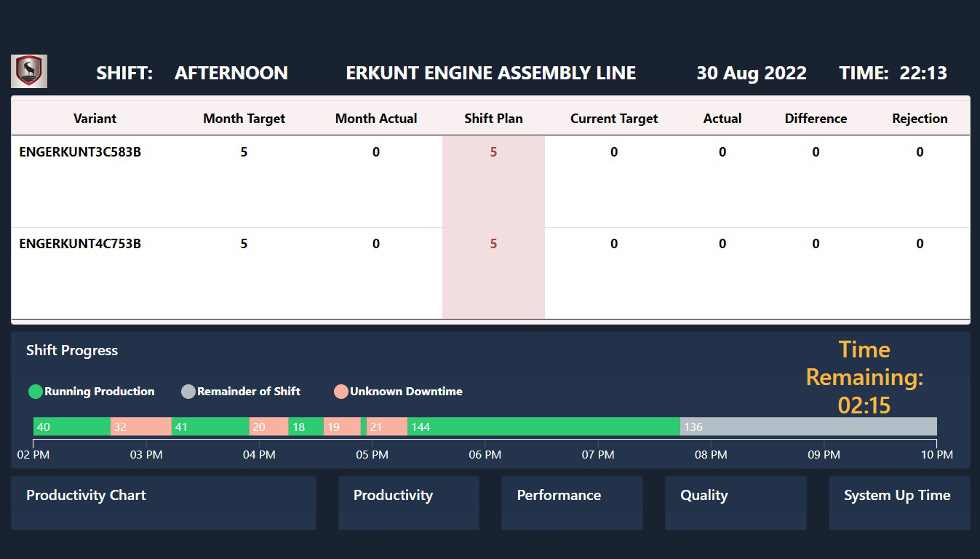Click Month Actual value for ENGERKUNT3C583B
Screen dimensions: 980x559
coord(376,152)
